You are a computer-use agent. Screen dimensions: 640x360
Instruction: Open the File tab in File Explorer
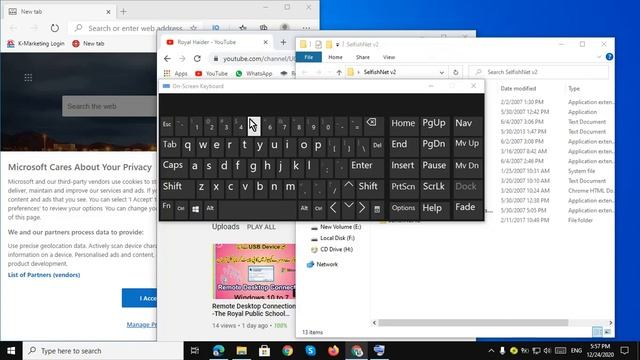(x=309, y=57)
